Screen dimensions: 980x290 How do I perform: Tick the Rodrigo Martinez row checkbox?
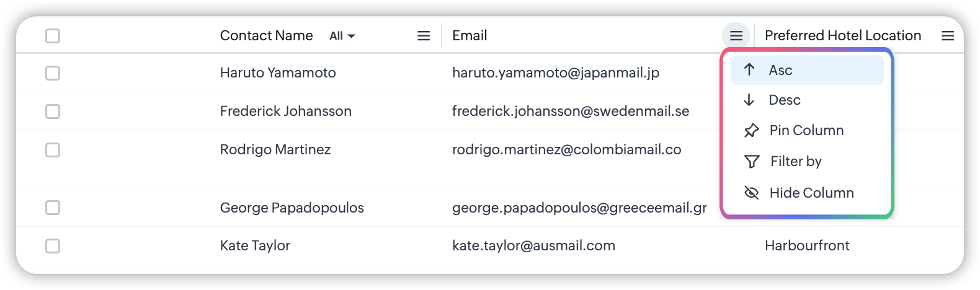(53, 150)
